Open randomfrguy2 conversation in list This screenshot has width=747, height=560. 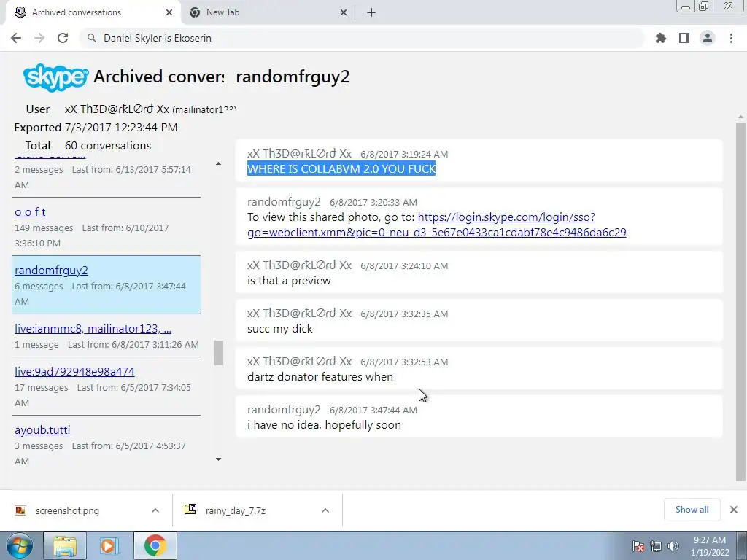coord(52,271)
